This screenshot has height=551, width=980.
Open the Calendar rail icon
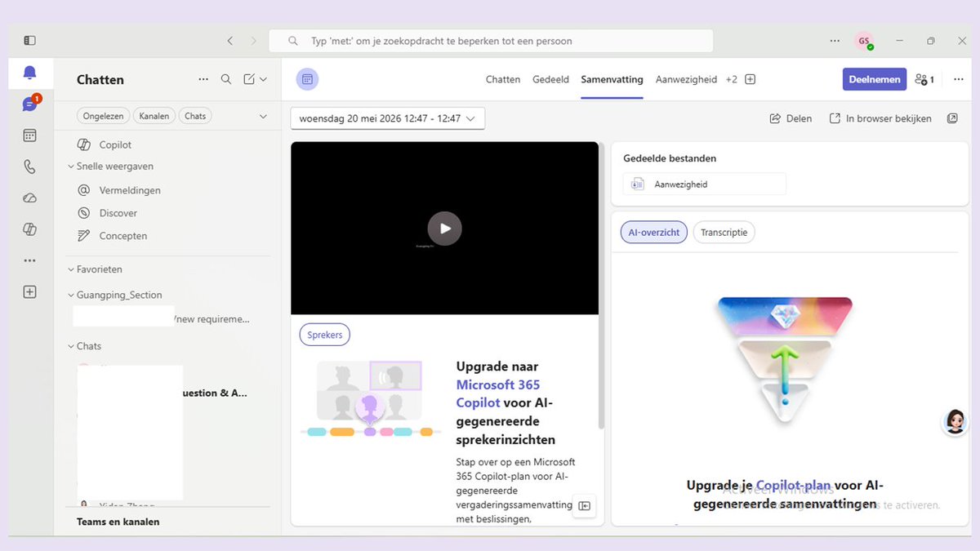point(29,136)
